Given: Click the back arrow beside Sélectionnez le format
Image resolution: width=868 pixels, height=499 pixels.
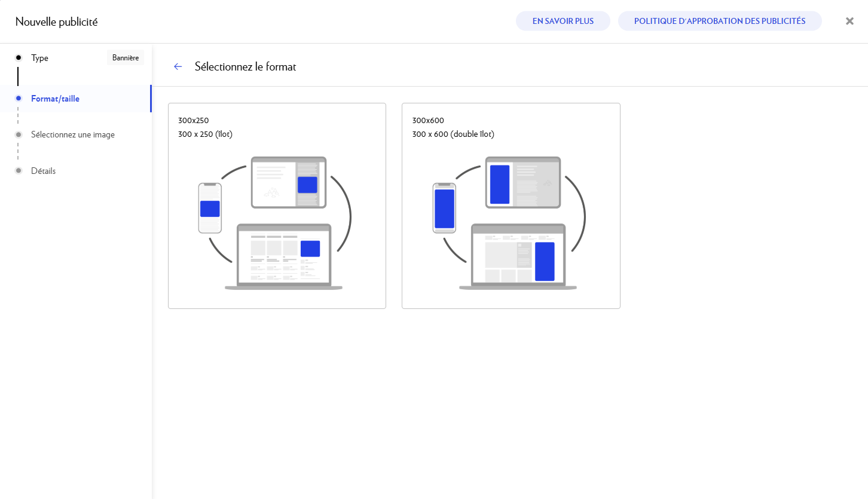Looking at the screenshot, I should click(x=178, y=66).
